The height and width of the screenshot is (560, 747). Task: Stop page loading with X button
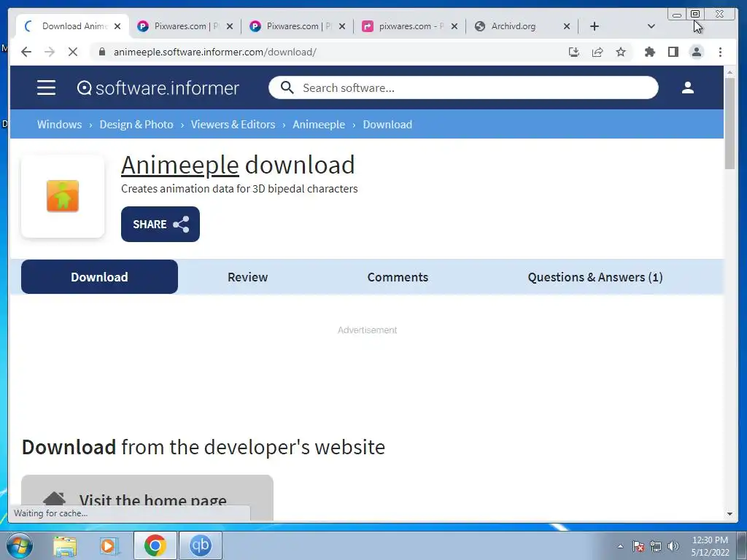click(73, 52)
